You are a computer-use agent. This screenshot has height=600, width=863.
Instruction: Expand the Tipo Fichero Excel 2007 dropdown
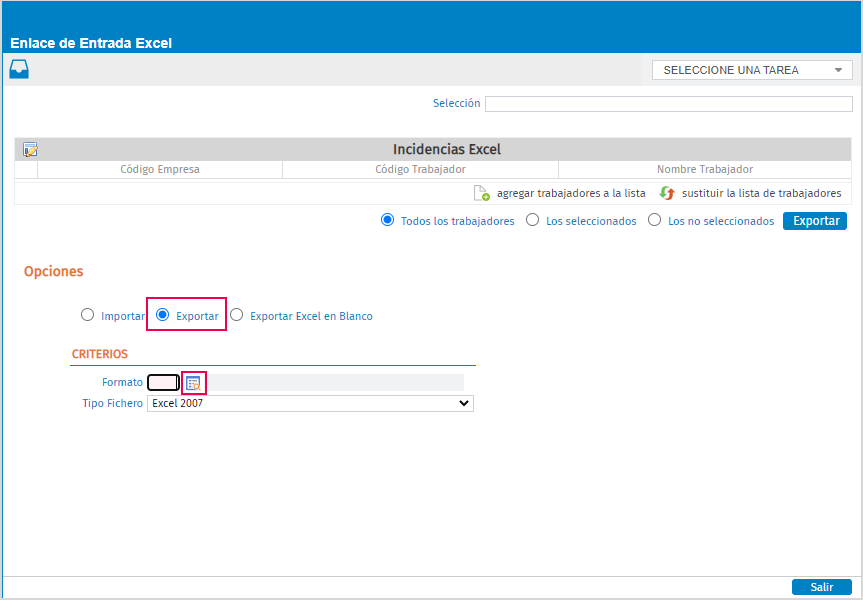[x=310, y=403]
